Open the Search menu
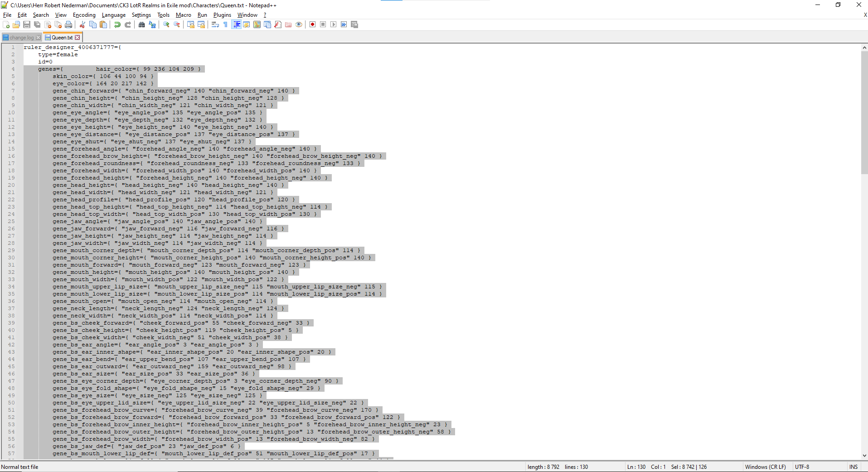This screenshot has height=472, width=868. tap(41, 15)
